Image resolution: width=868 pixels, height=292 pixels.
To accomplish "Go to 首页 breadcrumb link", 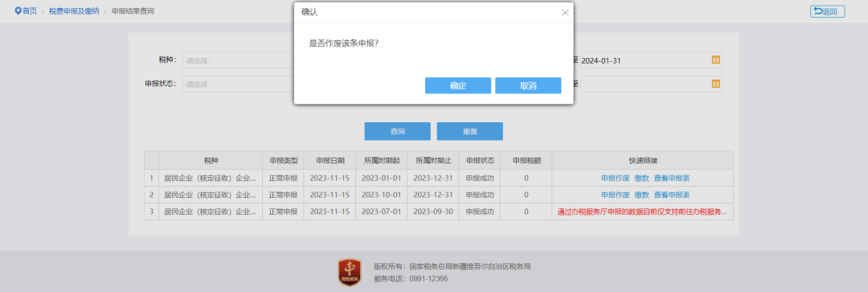I will (30, 11).
